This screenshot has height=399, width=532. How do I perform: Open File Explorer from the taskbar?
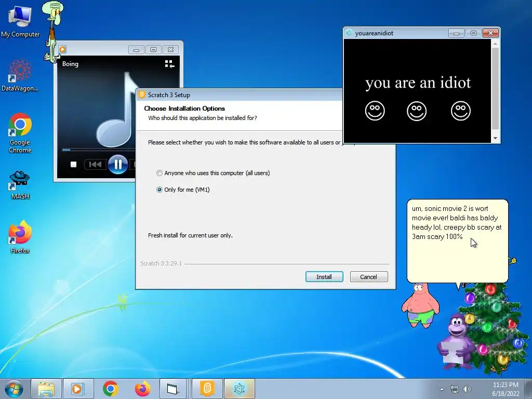click(46, 389)
